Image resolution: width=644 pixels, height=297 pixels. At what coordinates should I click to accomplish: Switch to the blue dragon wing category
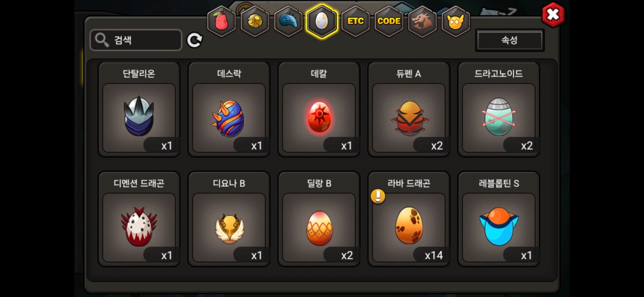coord(288,21)
